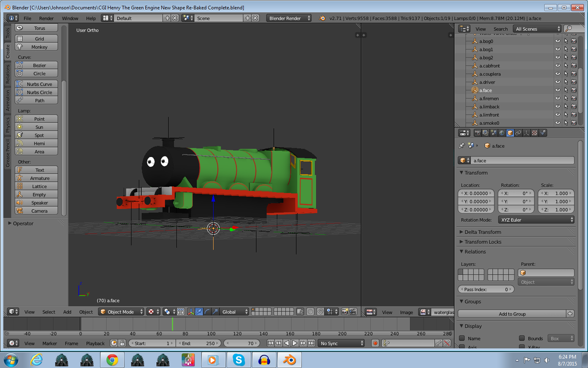This screenshot has width=588, height=368.
Task: Open the Texture properties tab checker icon
Action: pyautogui.click(x=535, y=133)
